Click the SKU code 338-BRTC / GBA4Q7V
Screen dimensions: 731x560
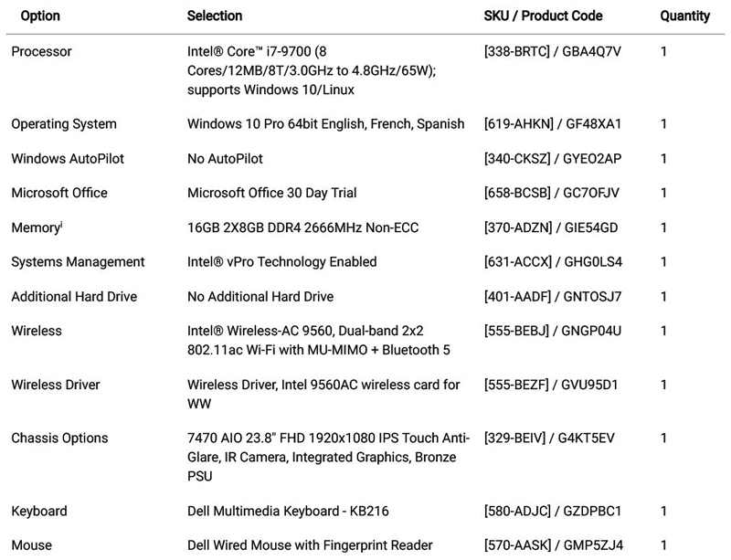tap(552, 51)
